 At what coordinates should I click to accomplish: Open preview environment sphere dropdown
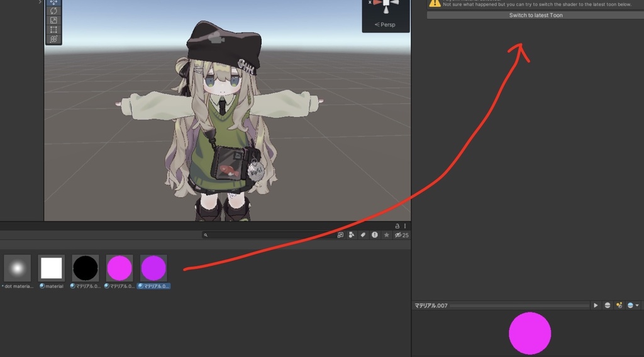tap(633, 305)
